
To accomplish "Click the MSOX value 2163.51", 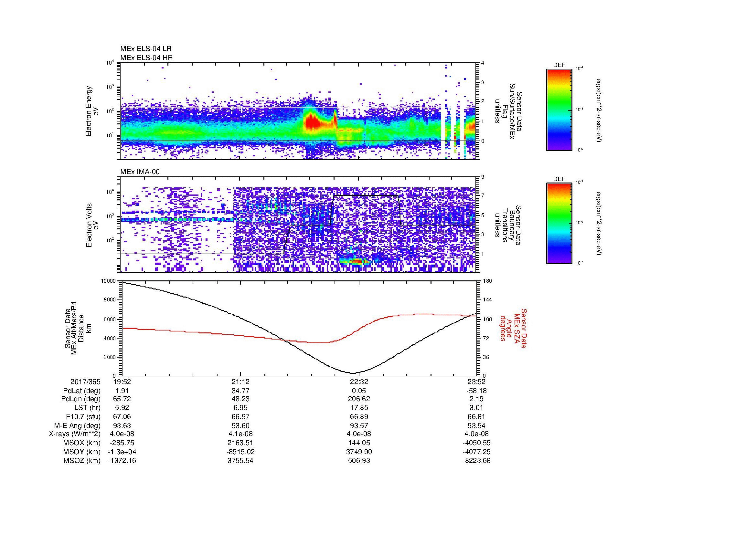I will 241,443.
